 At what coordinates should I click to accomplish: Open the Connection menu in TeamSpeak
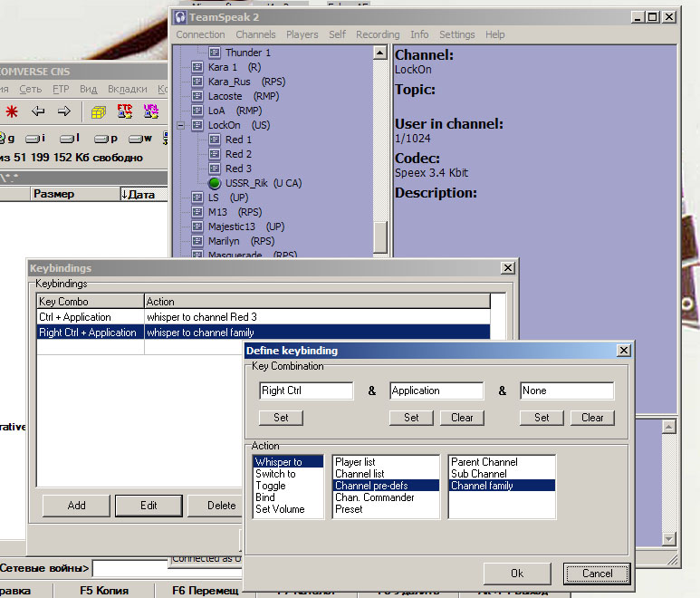(x=200, y=34)
